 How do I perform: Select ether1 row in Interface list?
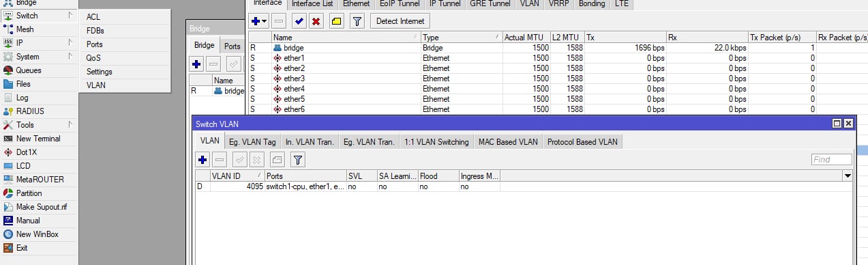(558, 58)
